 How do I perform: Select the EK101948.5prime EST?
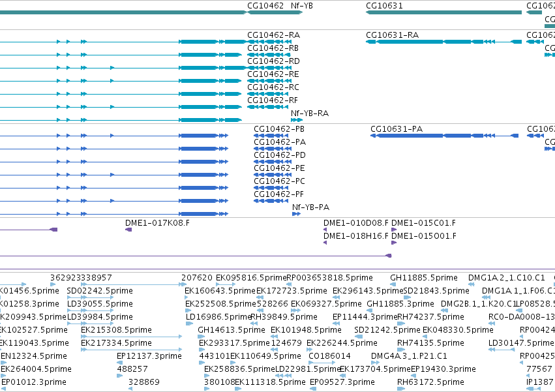[x=306, y=331]
